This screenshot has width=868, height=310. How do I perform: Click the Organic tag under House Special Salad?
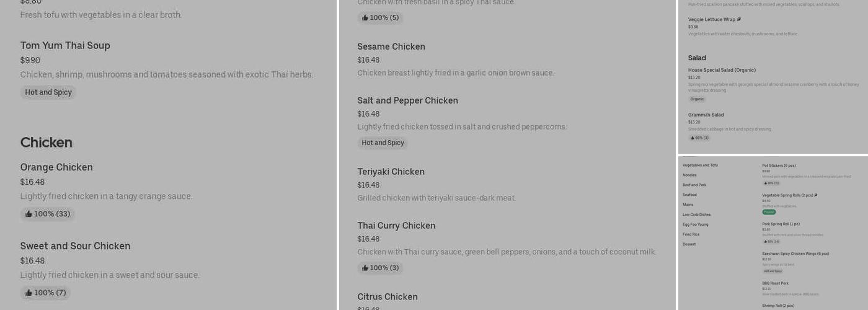[x=697, y=99]
